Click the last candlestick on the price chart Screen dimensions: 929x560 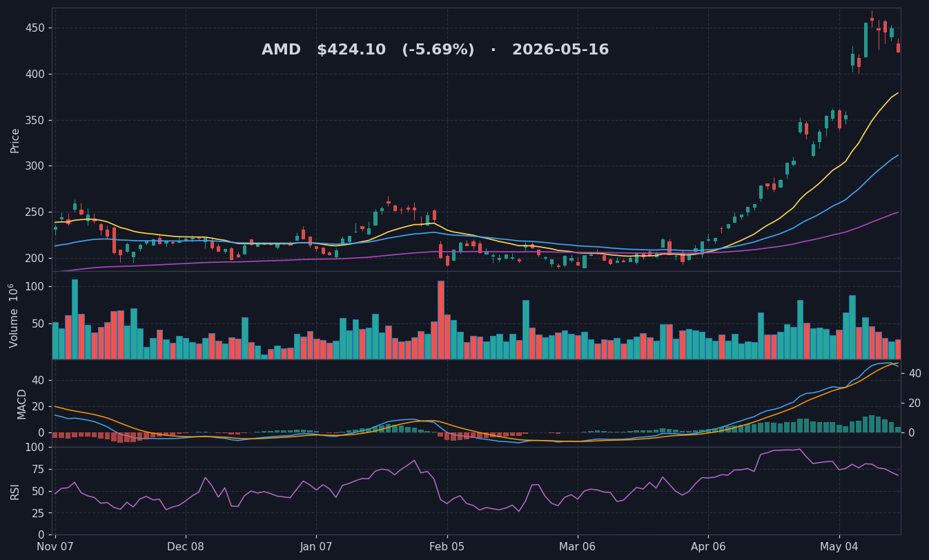coord(898,47)
